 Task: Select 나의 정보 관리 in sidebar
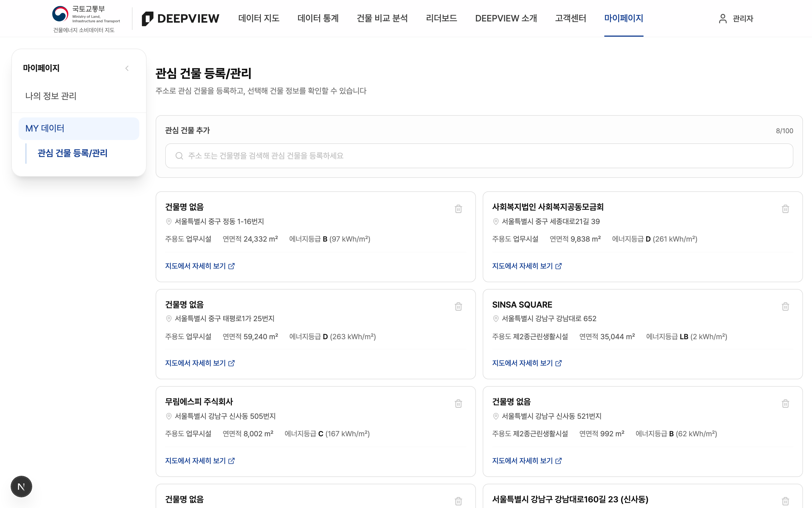pos(51,96)
